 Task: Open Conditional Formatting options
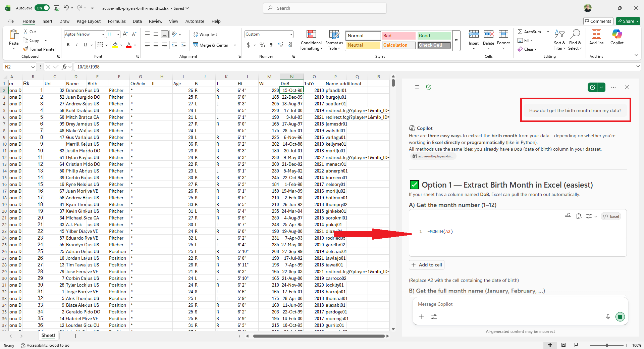[311, 40]
